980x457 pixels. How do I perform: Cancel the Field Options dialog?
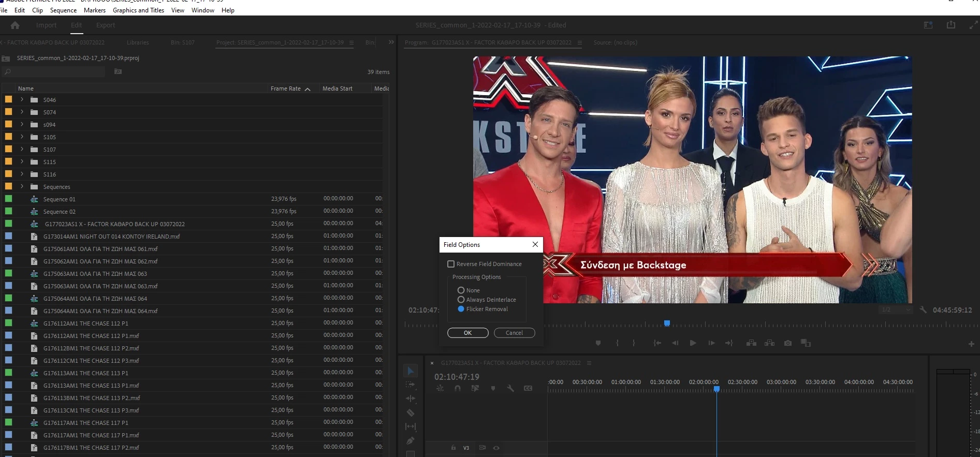[514, 333]
